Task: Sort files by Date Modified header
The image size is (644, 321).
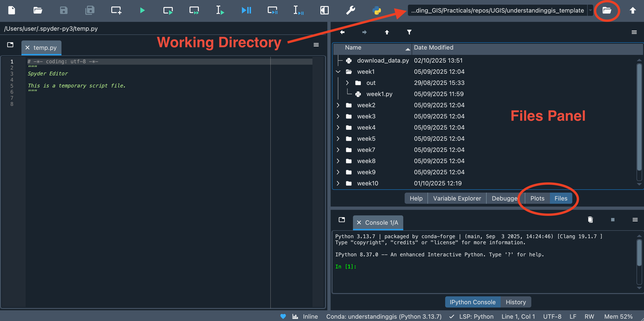Action: pyautogui.click(x=433, y=47)
